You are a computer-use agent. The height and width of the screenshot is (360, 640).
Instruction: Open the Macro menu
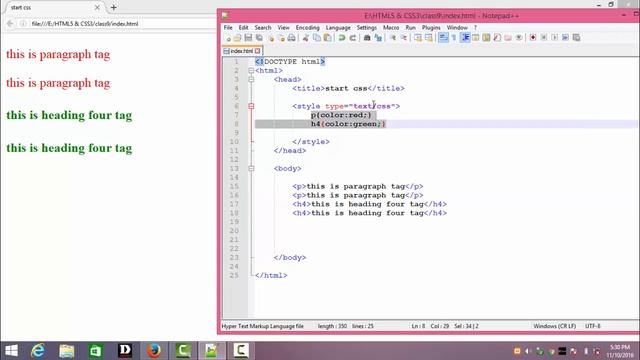pos(391,27)
